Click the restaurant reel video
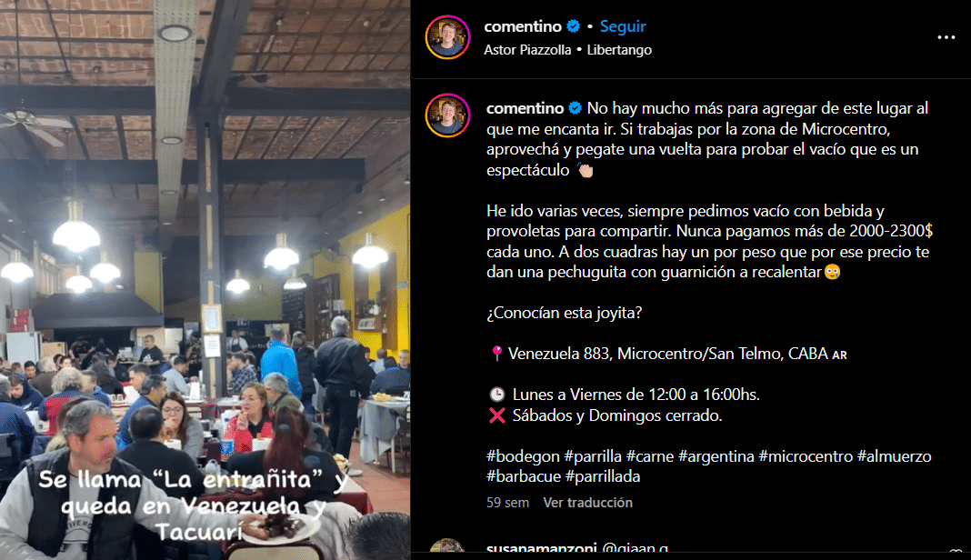Viewport: 971px width, 560px height. (x=205, y=280)
